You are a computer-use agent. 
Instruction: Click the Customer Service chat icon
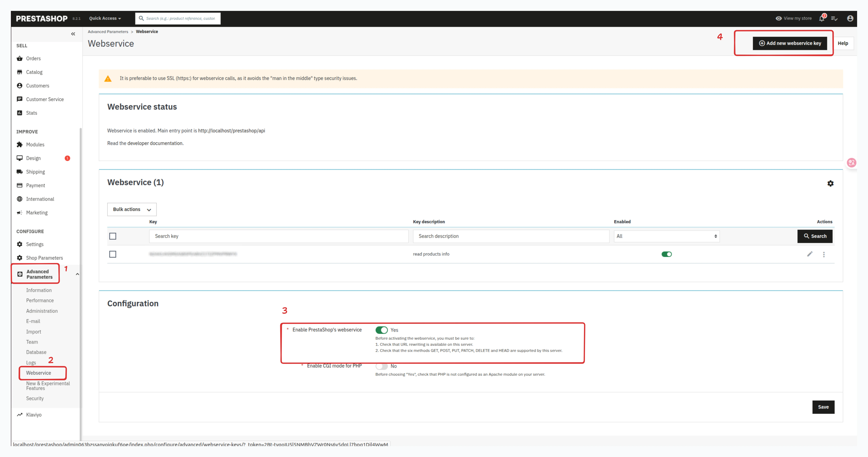[20, 99]
